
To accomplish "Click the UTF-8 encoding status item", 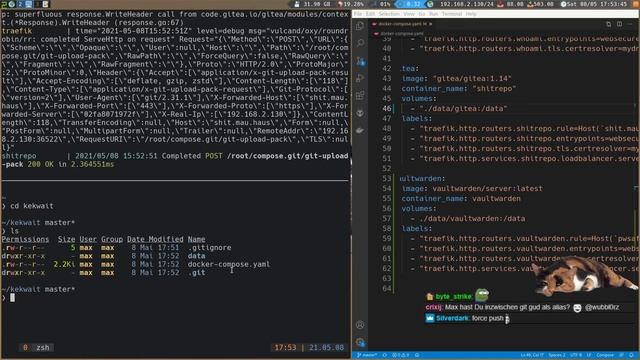I will click(x=576, y=355).
